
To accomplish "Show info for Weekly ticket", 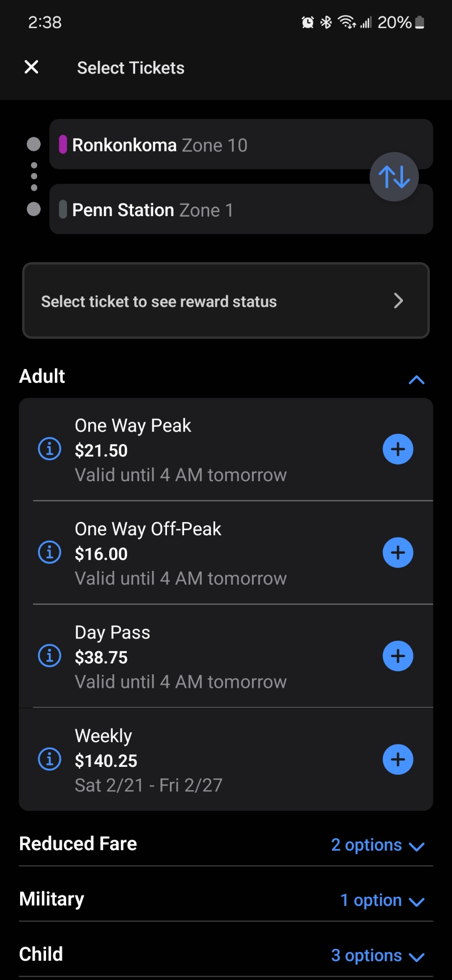I will (50, 759).
